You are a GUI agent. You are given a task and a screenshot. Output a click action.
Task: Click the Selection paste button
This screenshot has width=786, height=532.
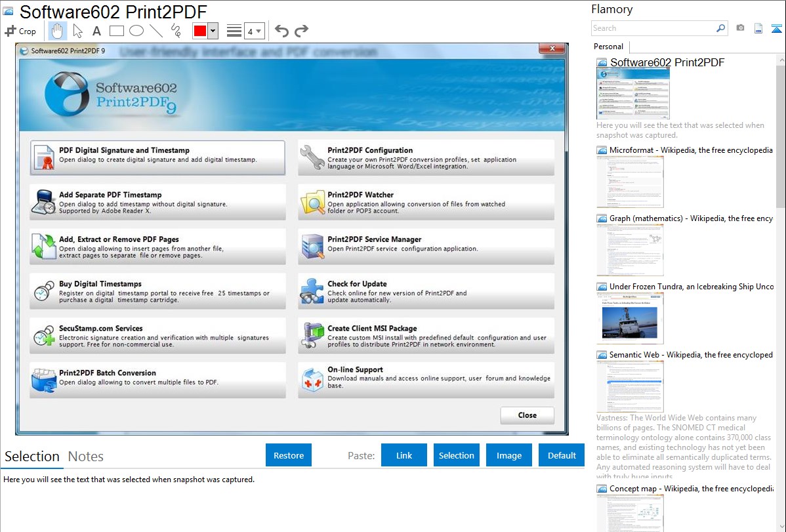[457, 455]
